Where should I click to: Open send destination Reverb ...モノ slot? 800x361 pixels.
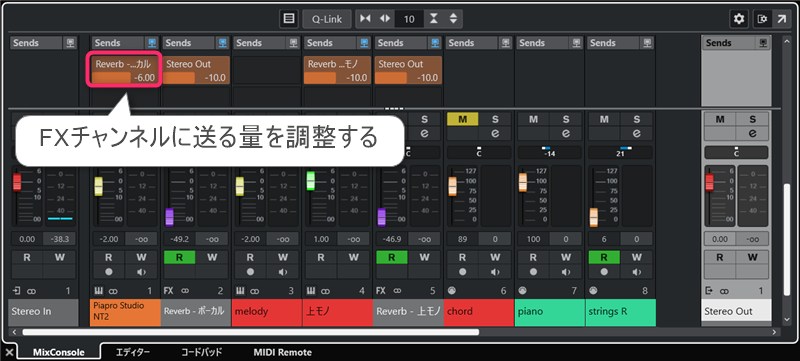(x=337, y=64)
